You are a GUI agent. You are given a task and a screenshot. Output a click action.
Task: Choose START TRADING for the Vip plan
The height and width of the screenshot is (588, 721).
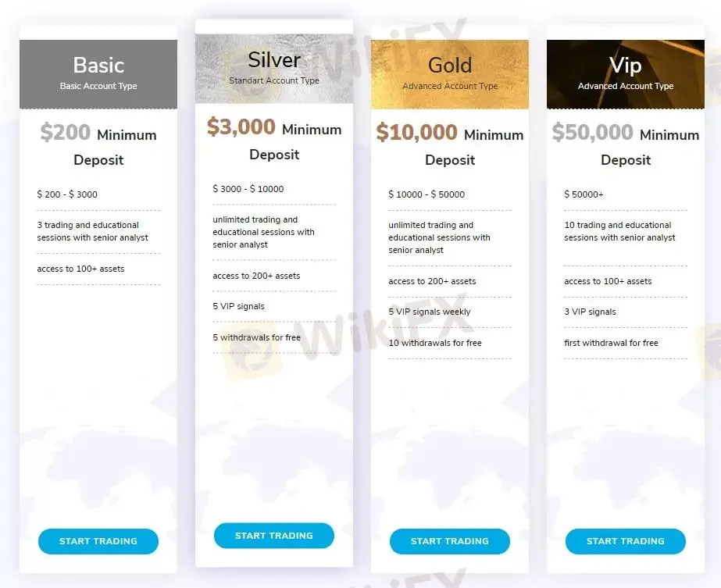click(x=625, y=541)
